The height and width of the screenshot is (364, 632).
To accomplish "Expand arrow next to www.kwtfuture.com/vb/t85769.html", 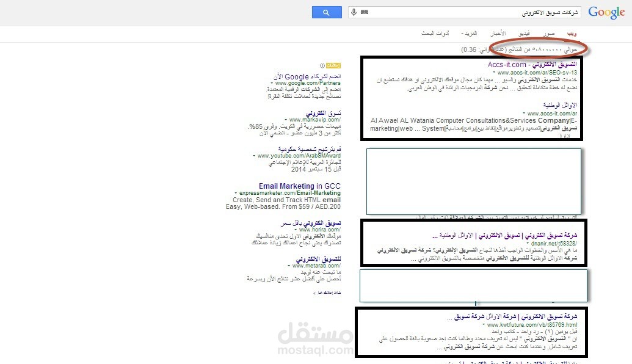I will 484,325.
